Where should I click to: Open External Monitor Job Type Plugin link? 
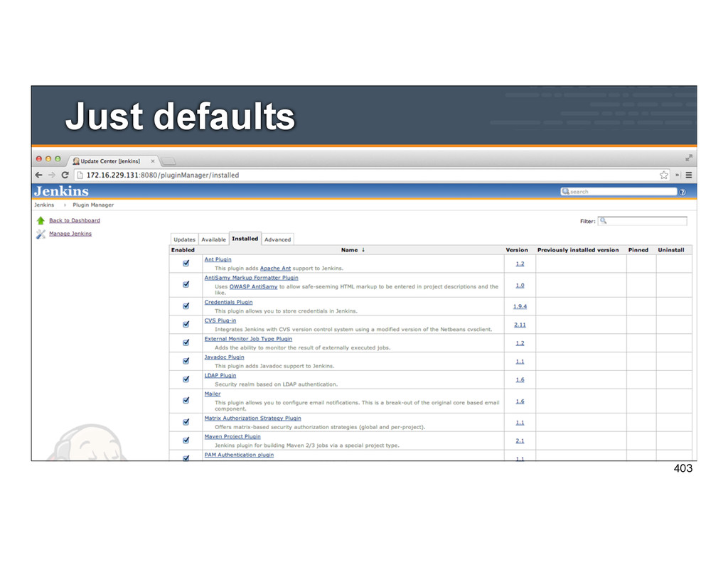(248, 339)
